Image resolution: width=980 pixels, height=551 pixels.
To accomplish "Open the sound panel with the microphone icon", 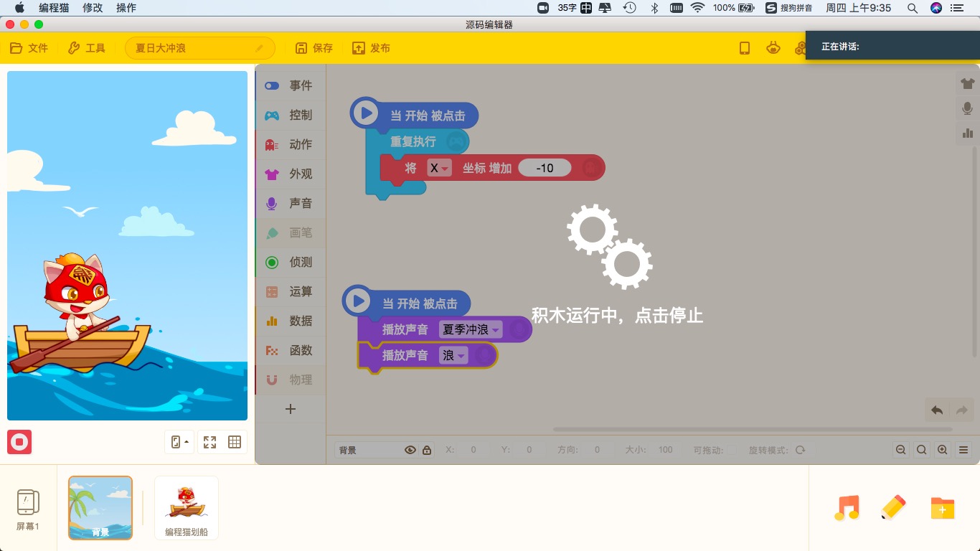I will click(x=967, y=108).
